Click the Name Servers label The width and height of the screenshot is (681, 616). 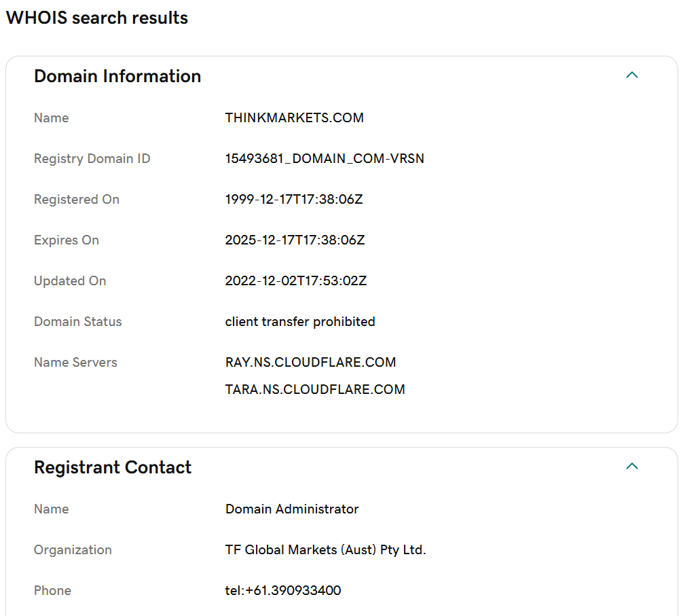75,362
